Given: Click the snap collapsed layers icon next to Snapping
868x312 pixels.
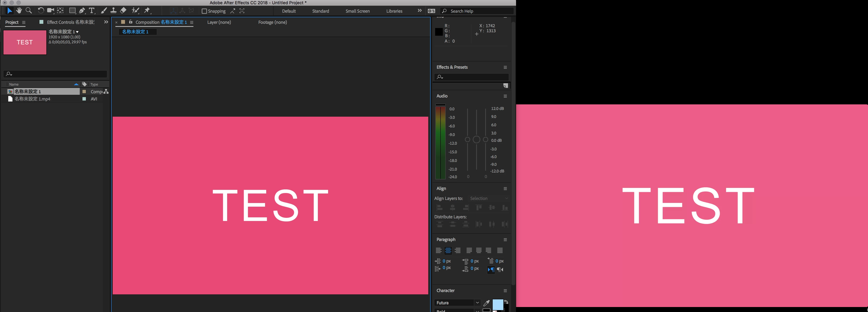Looking at the screenshot, I should [x=233, y=11].
